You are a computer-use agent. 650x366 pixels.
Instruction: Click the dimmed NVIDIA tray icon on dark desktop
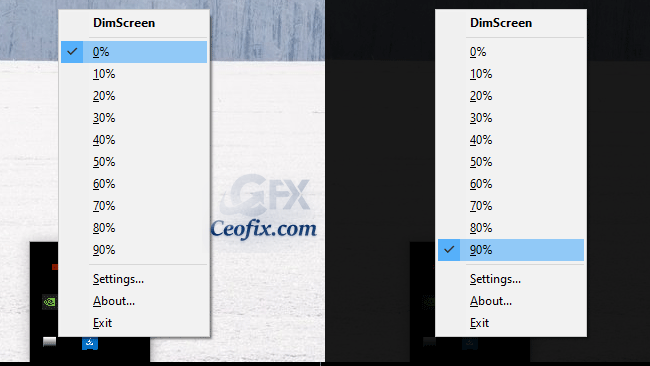(429, 302)
